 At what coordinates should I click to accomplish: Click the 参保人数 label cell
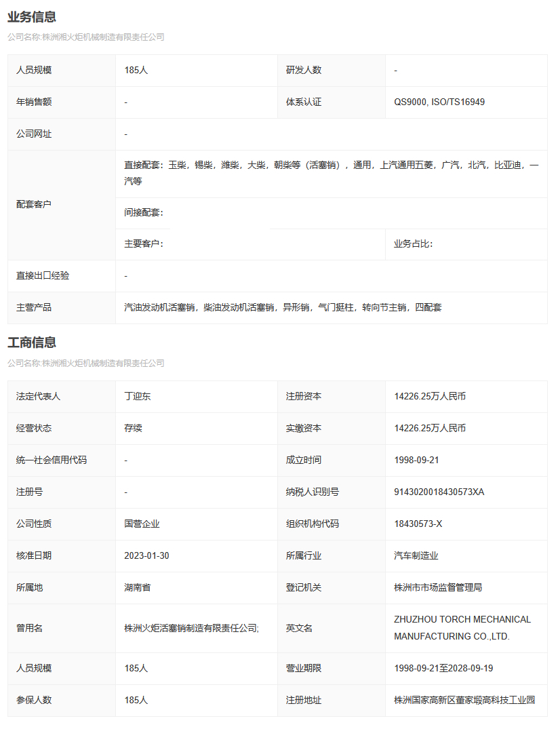click(x=62, y=701)
